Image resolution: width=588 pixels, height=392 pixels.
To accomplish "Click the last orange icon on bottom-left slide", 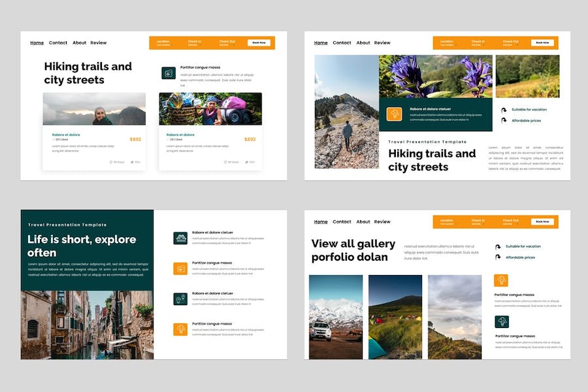I will [x=180, y=329].
